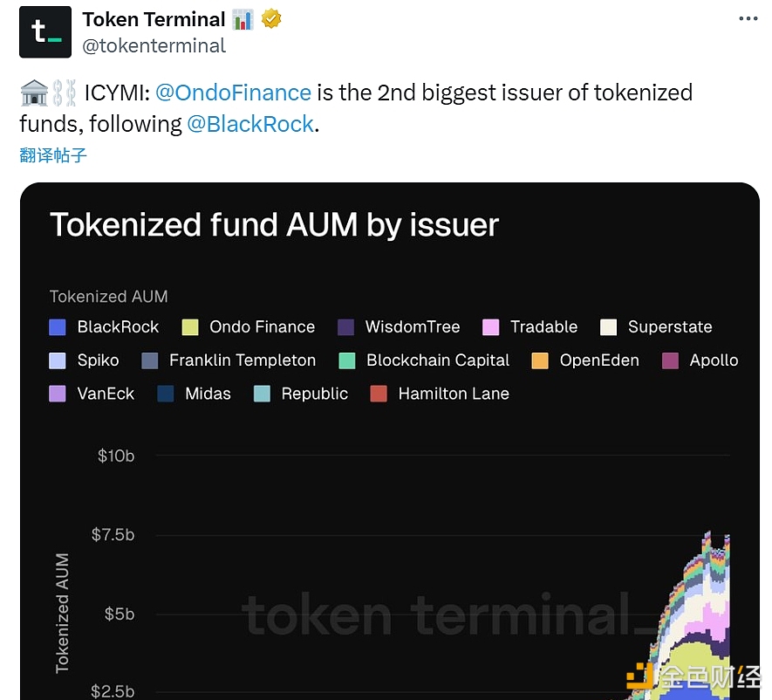
Task: Click Blockchain Capital legend swatch
Action: [x=346, y=360]
